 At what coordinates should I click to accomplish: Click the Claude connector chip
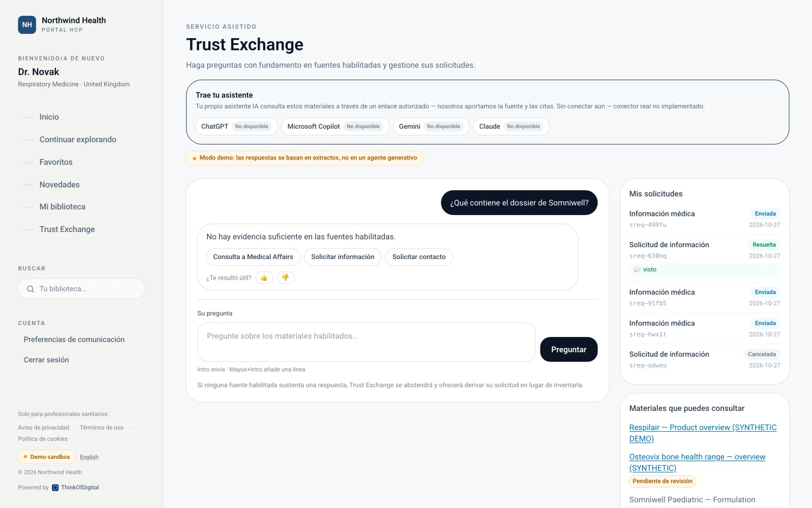[511, 127]
